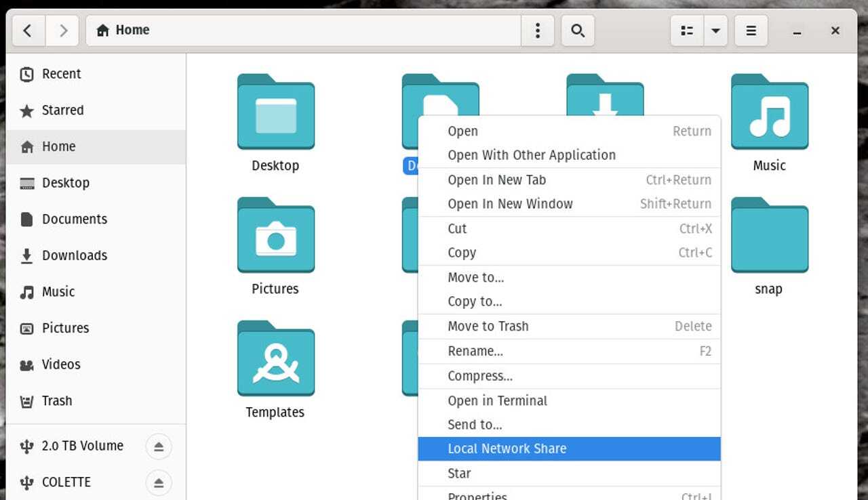The width and height of the screenshot is (868, 500).
Task: Open Downloads in the sidebar
Action: [x=74, y=255]
